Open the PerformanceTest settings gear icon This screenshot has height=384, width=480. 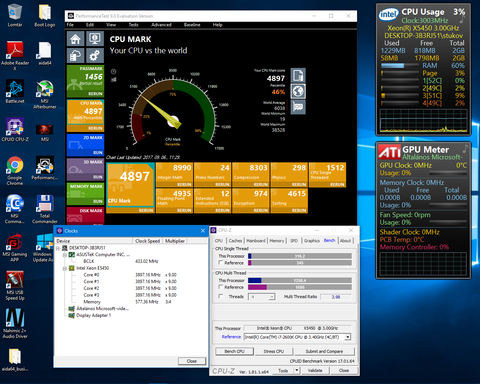click(x=95, y=56)
